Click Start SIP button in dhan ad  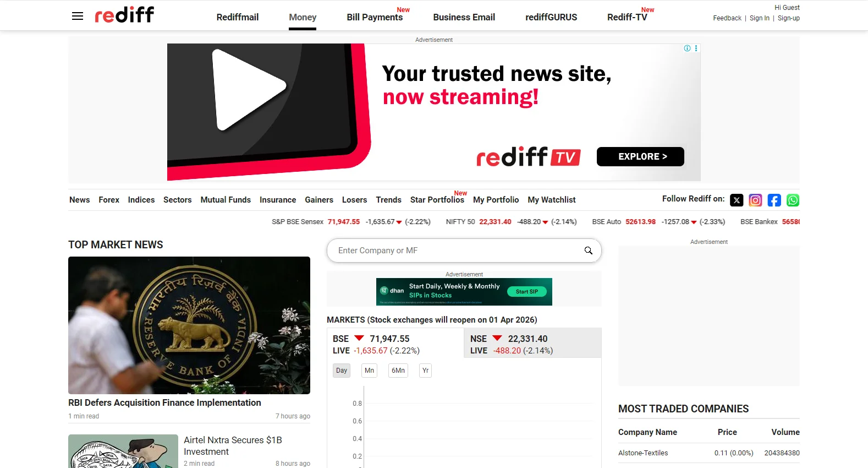point(527,292)
